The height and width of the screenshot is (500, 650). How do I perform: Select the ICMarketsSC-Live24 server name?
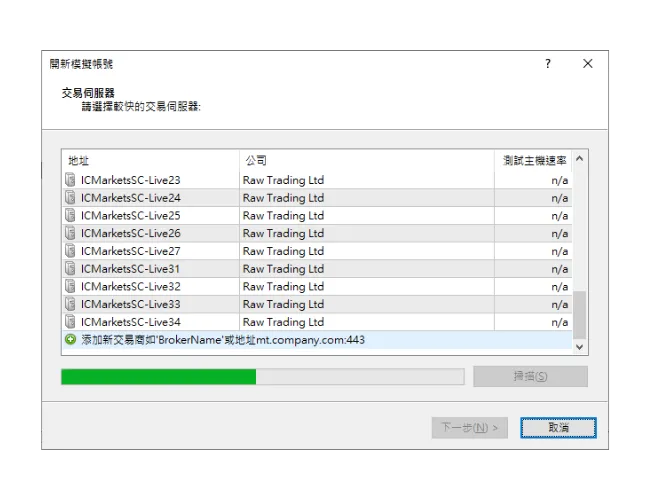click(131, 198)
